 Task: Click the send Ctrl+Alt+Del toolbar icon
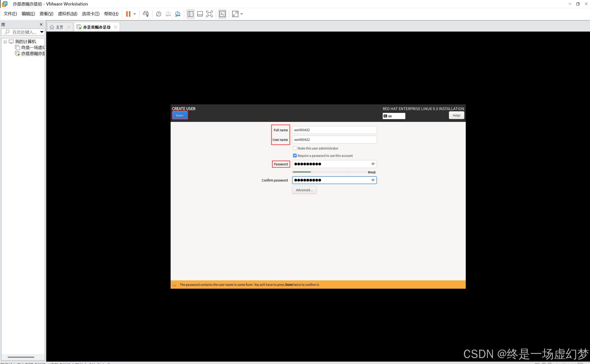tap(146, 14)
